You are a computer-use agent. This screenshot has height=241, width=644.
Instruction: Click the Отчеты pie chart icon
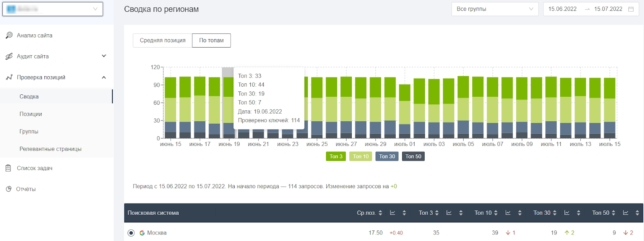click(8, 189)
